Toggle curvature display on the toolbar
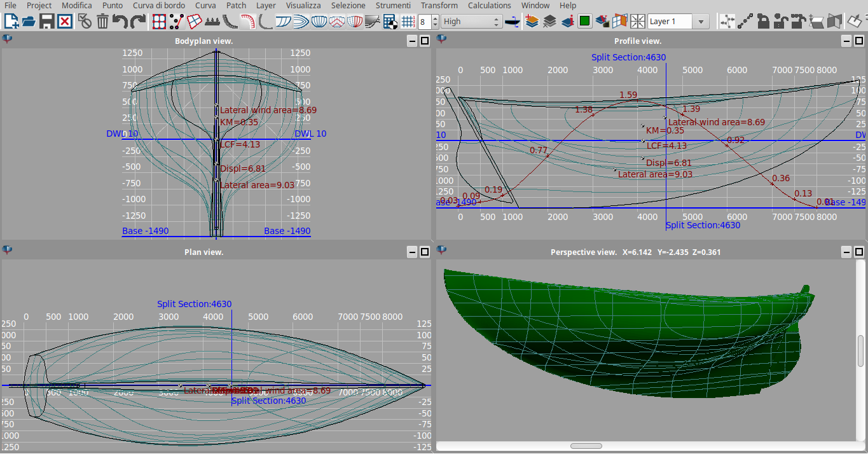The image size is (868, 454). 248,21
